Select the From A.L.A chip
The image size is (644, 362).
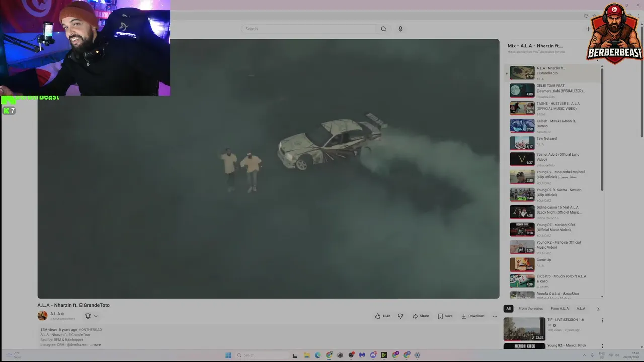[x=559, y=308]
